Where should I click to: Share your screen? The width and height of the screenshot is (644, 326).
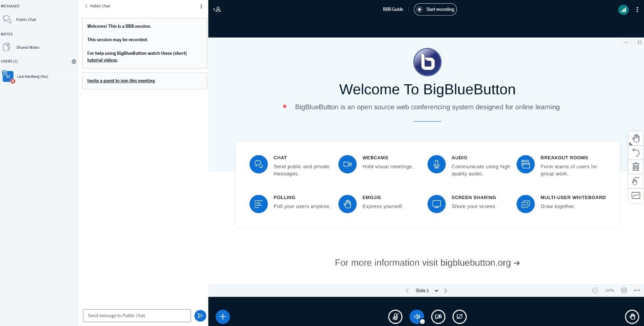[x=459, y=317]
